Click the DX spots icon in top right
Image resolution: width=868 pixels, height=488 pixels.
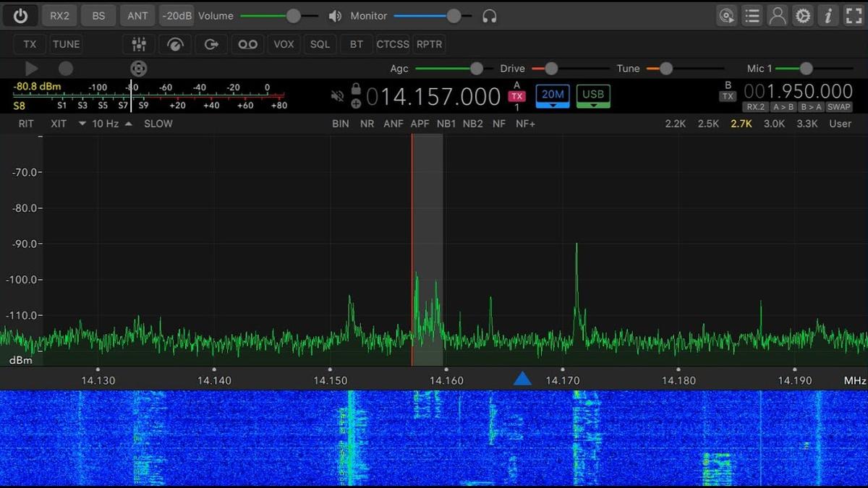point(726,15)
